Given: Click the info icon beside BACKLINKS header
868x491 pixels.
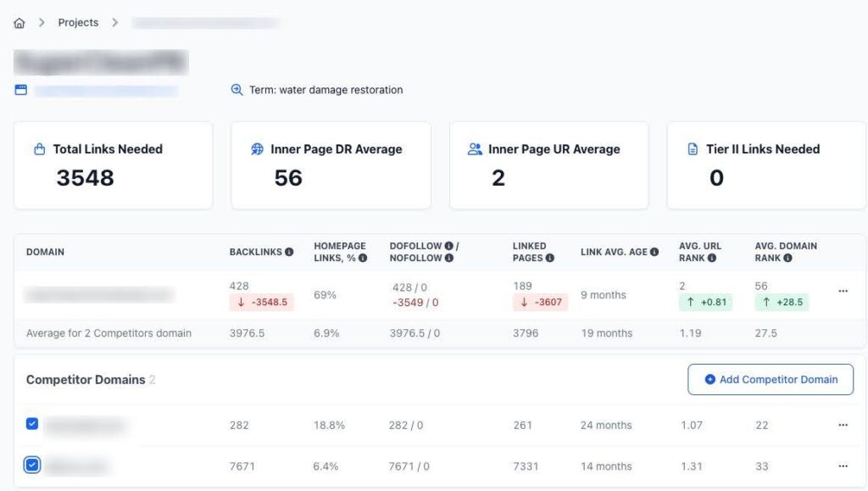Looking at the screenshot, I should [x=289, y=252].
